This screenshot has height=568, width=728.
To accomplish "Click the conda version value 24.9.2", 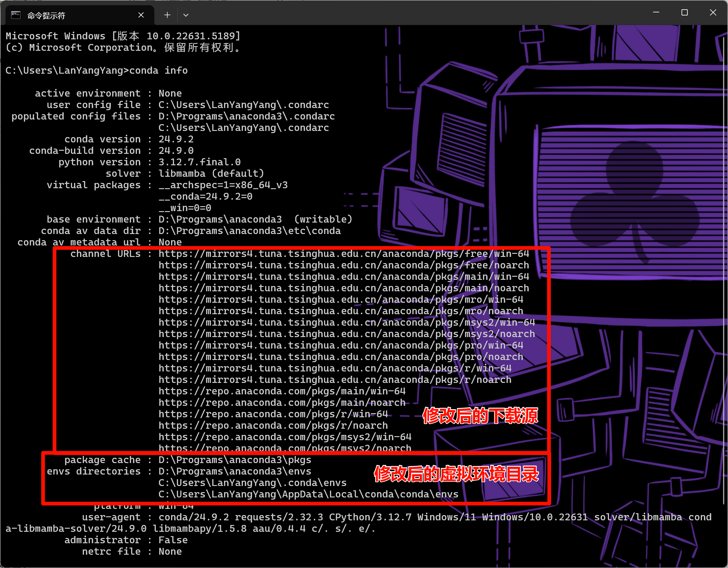I will 176,139.
